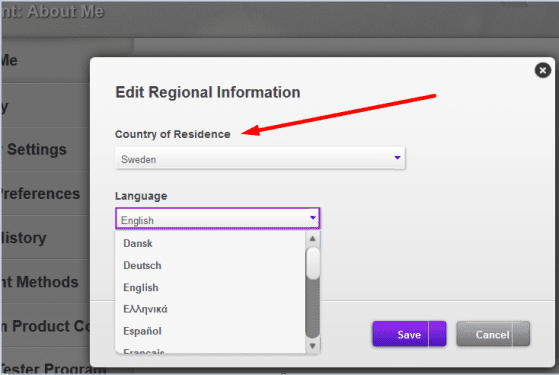Click the language list scrollbar thumb

(313, 263)
